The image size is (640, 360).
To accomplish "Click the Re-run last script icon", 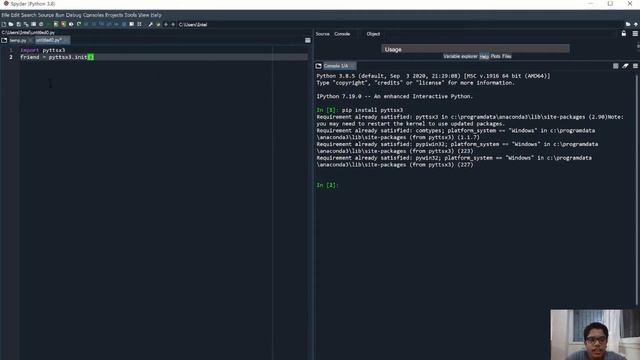I will pos(79,24).
